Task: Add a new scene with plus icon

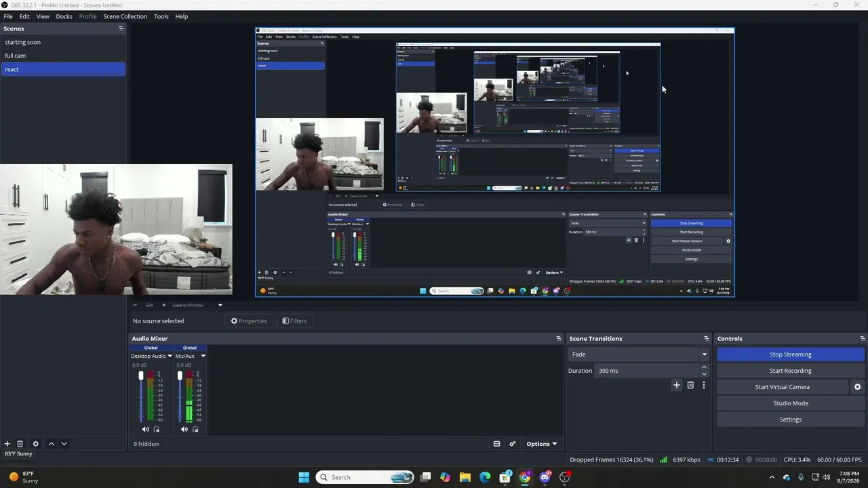Action: tap(7, 444)
